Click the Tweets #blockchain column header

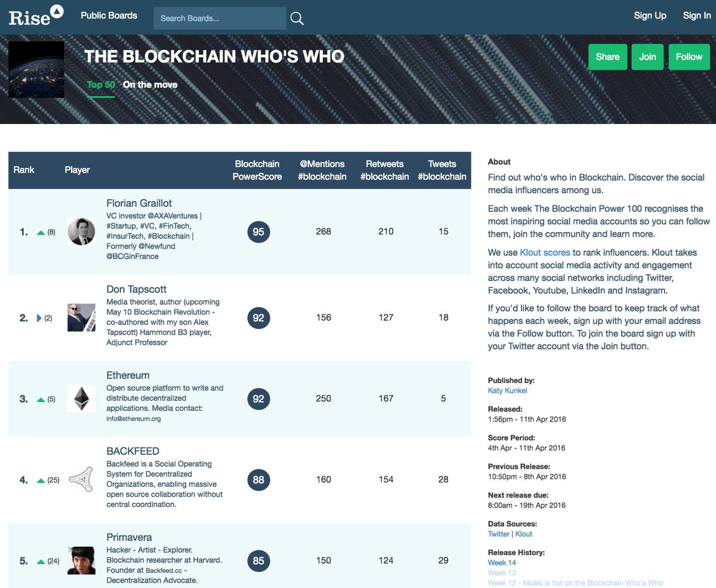point(442,170)
